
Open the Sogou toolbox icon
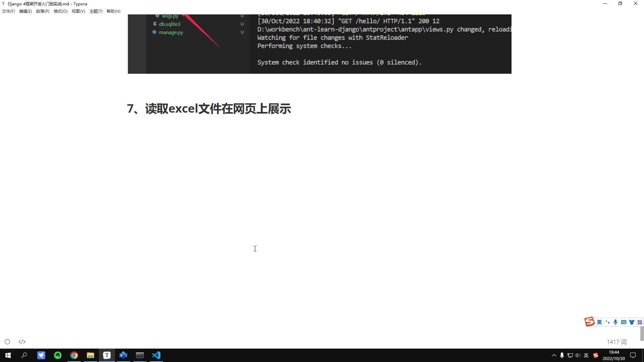[640, 322]
